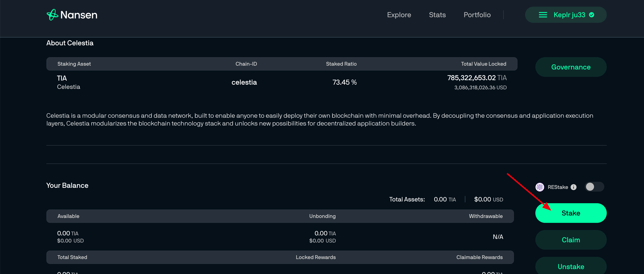
Task: Navigate to Portfolio
Action: pos(477,15)
